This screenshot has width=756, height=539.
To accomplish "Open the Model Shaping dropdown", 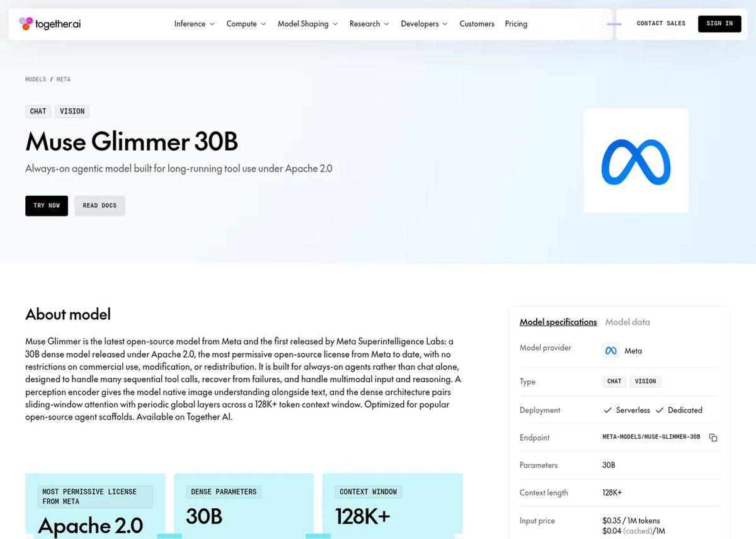I will click(x=308, y=24).
